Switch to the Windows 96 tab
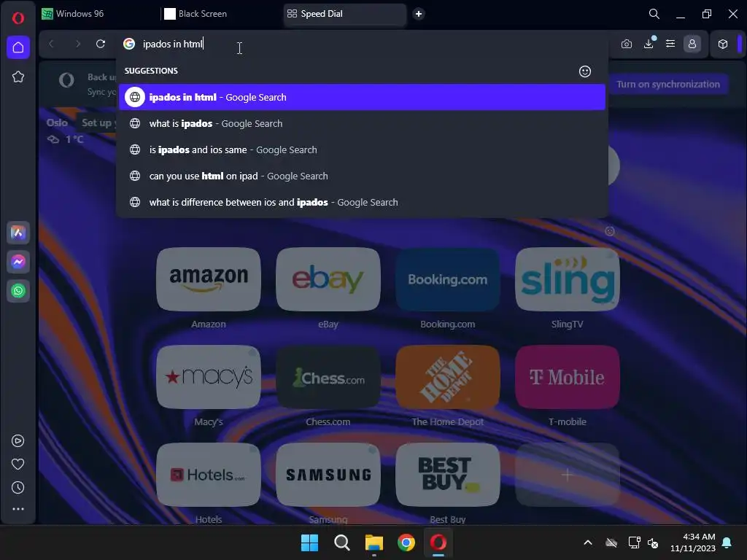 click(98, 14)
